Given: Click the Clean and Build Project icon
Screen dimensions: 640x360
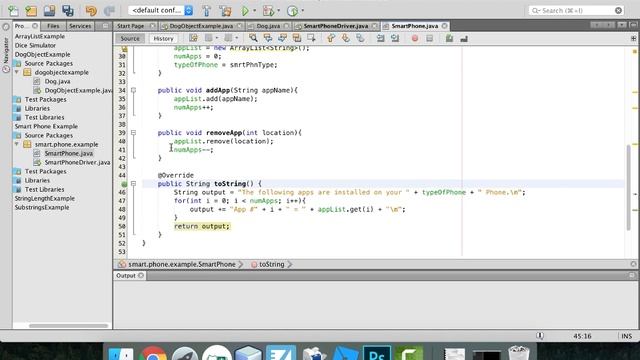Looking at the screenshot, I should click(x=225, y=11).
